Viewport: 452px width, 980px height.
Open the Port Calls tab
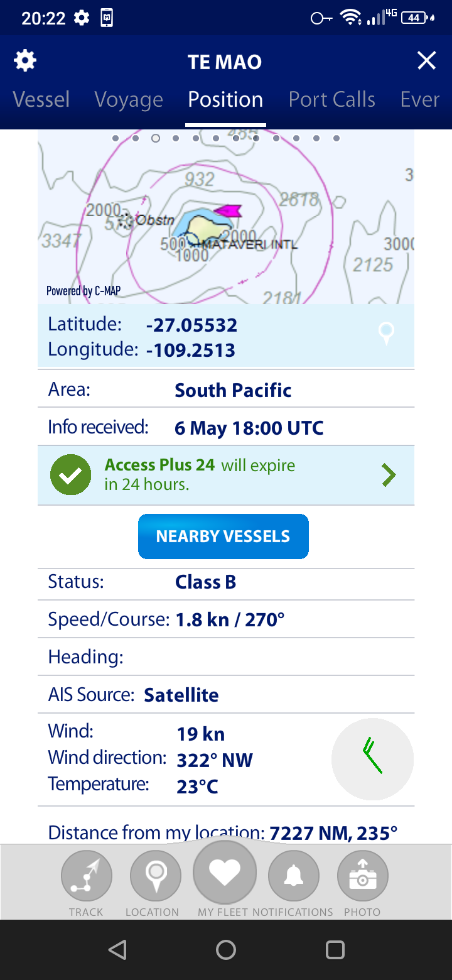332,99
